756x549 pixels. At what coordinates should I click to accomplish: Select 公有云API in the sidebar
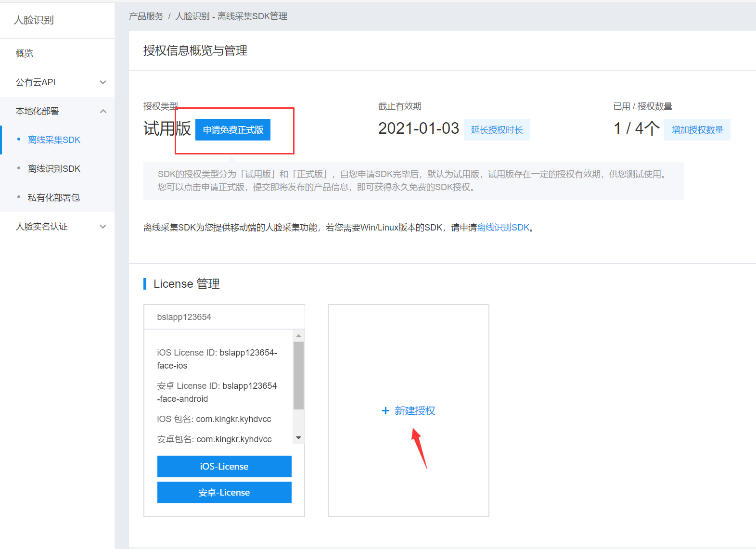(x=36, y=82)
